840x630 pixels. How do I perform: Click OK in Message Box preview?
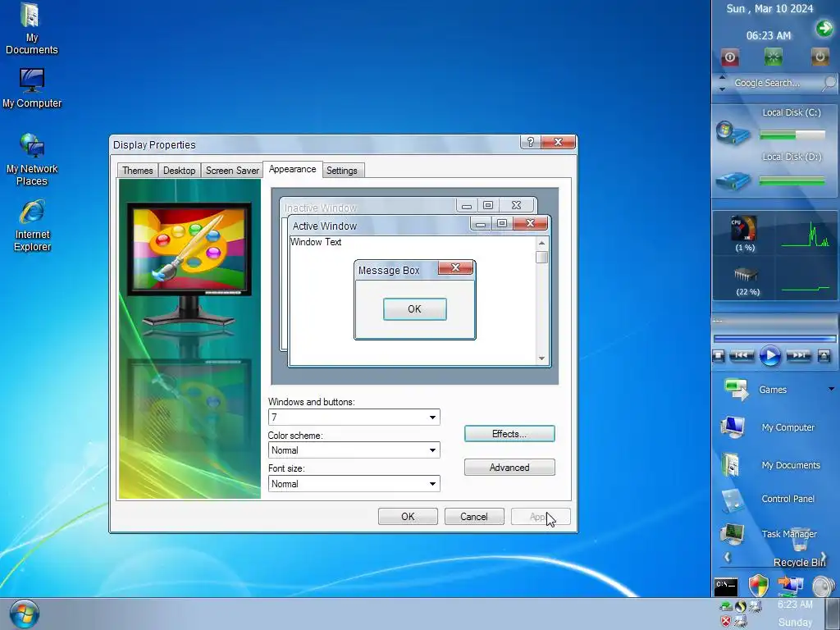[414, 309]
